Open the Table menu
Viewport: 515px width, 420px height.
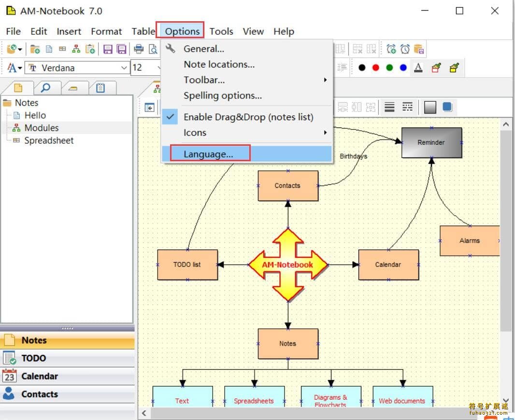[143, 31]
